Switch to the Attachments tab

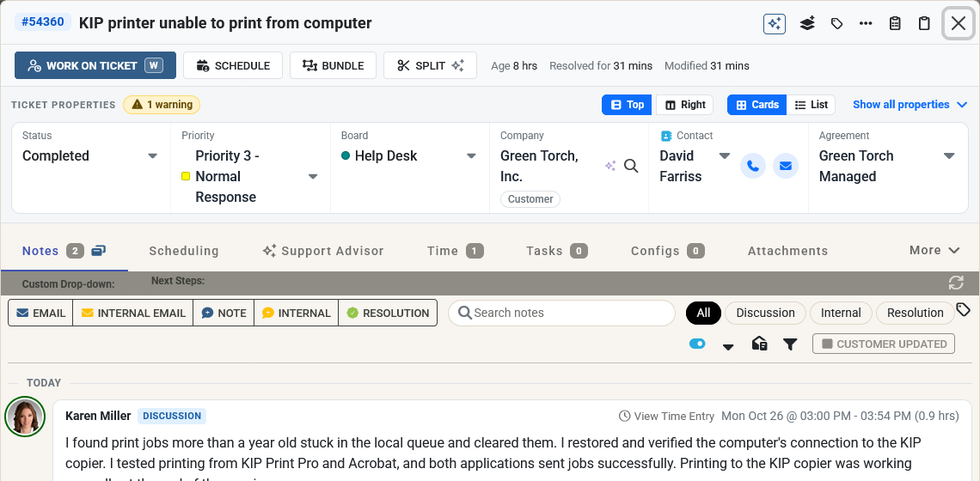(x=787, y=251)
